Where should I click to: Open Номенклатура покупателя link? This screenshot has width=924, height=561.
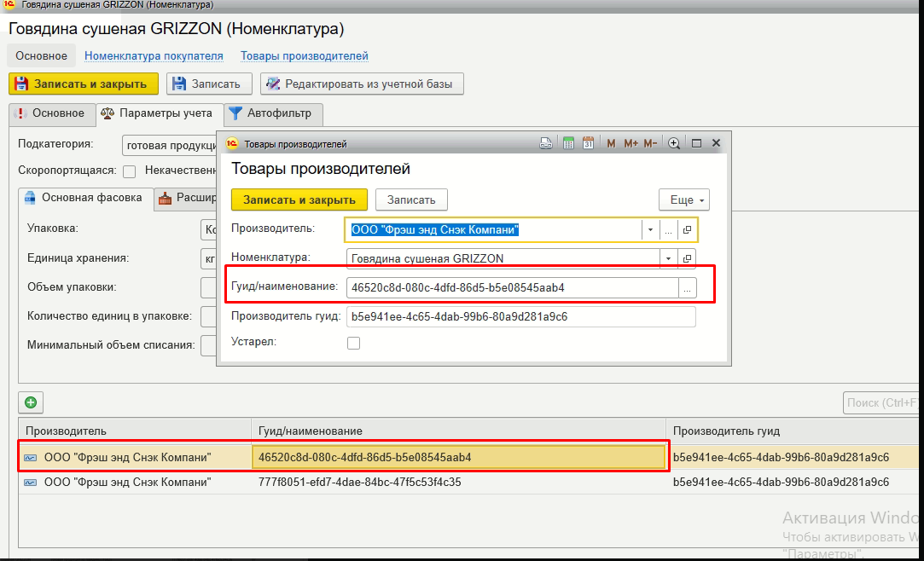coord(154,56)
